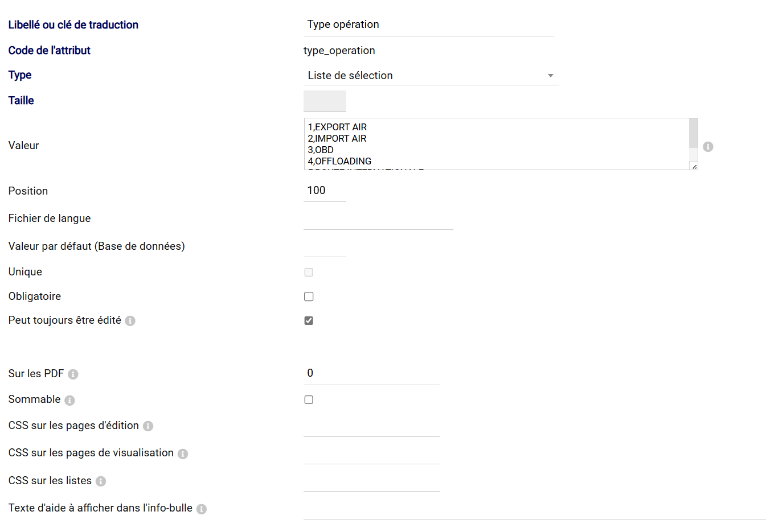Click the Libellé field containing Type opération
This screenshot has width=766, height=532.
[428, 24]
